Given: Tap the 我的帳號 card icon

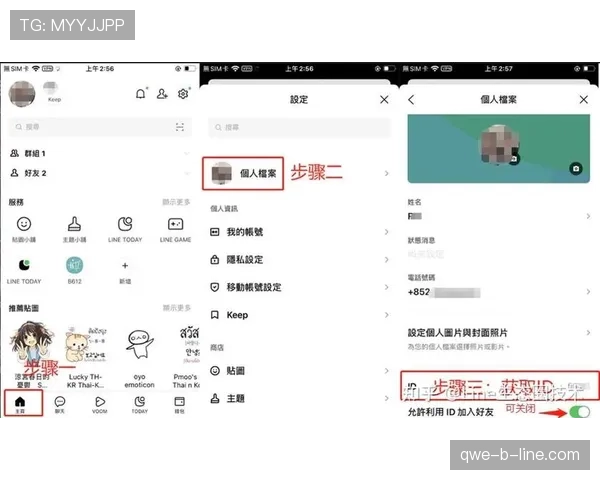Looking at the screenshot, I should [215, 232].
